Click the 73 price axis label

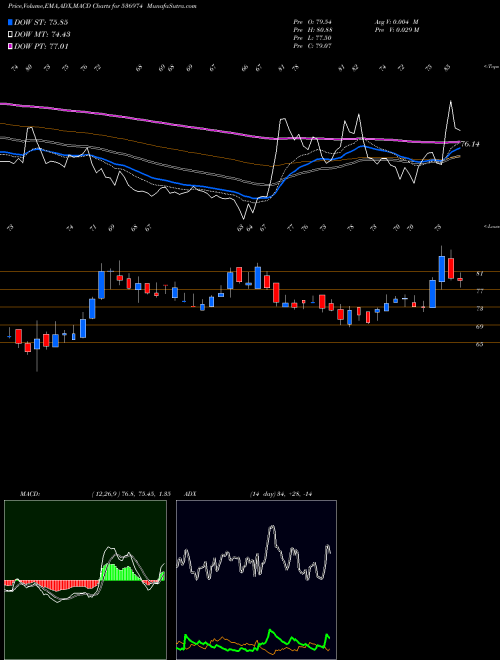click(x=479, y=309)
